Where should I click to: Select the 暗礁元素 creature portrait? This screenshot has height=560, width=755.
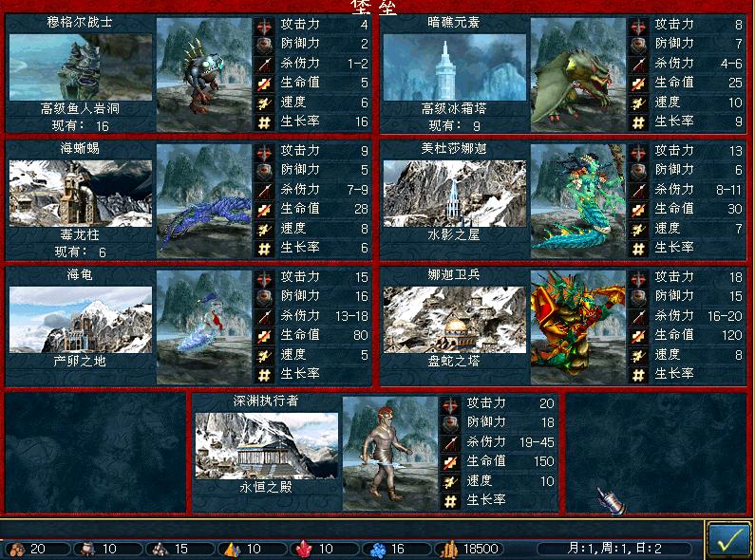[578, 75]
